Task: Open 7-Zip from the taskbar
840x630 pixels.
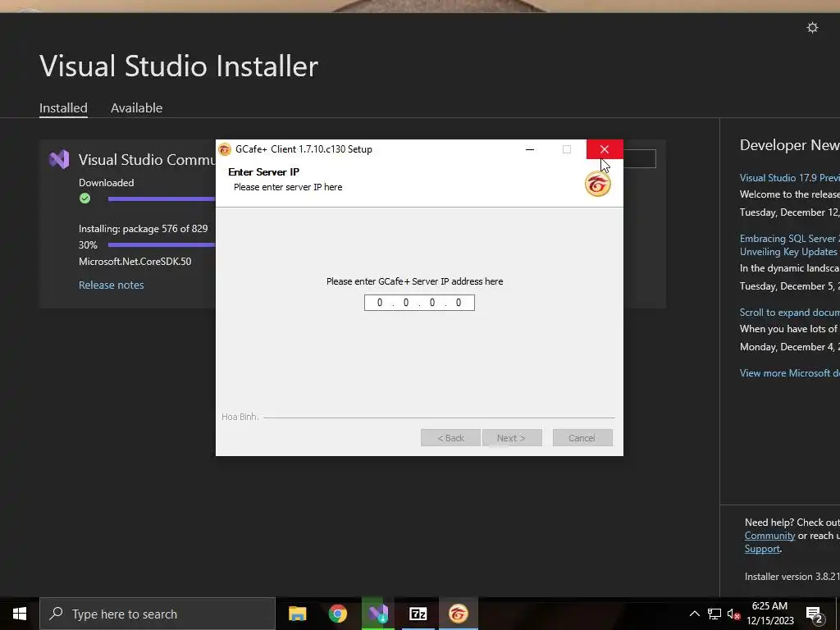Action: click(x=418, y=614)
